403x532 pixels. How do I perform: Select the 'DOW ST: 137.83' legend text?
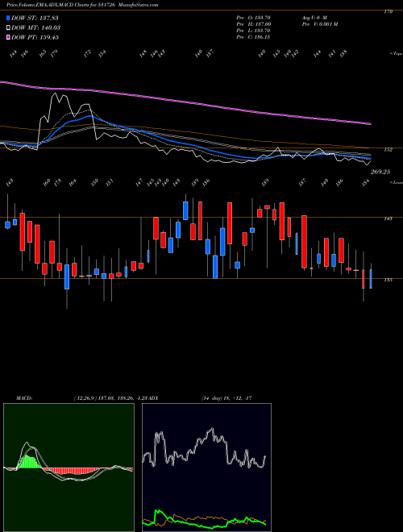(x=35, y=18)
